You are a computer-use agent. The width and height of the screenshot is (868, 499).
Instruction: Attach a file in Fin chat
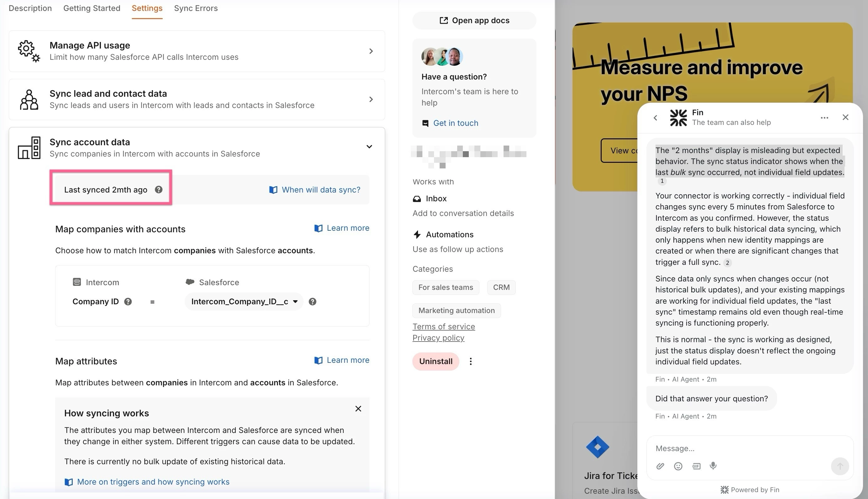click(660, 466)
